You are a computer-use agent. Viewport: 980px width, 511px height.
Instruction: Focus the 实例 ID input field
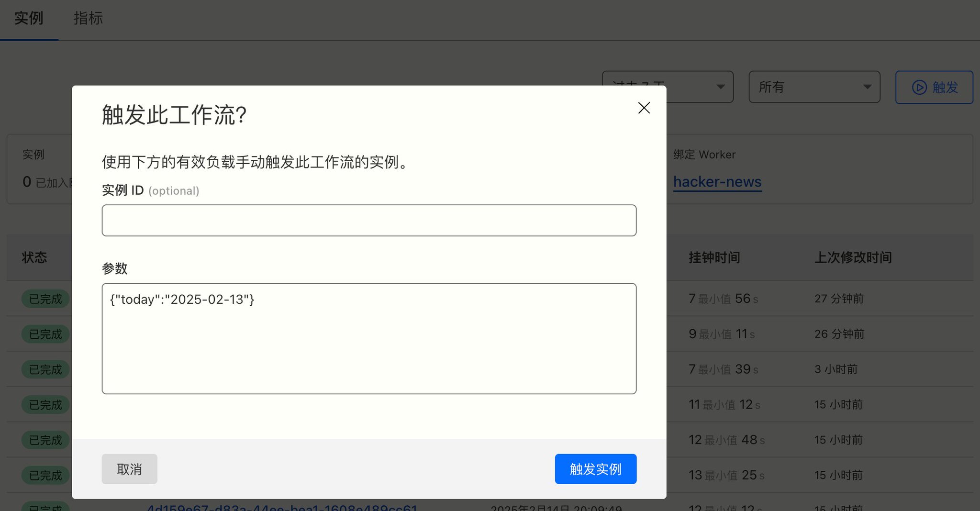[x=369, y=221]
